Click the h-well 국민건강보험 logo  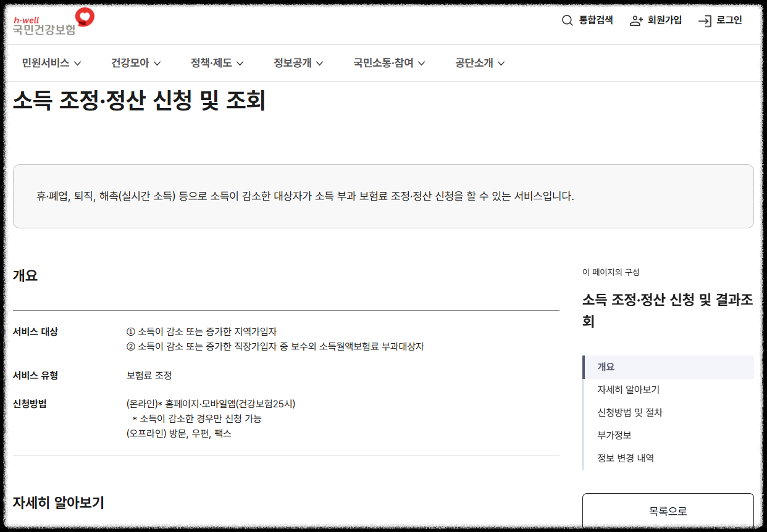tap(54, 22)
